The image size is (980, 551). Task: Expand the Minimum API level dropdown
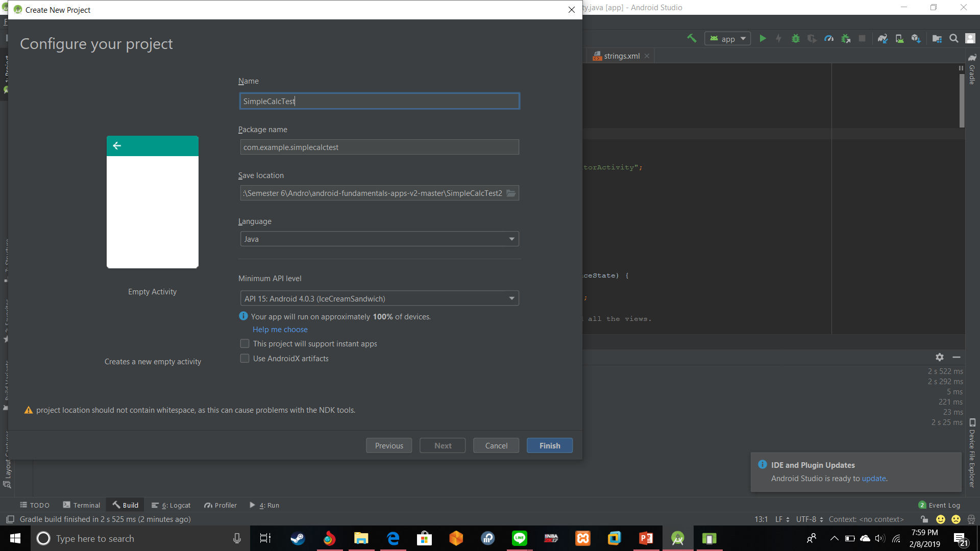point(379,298)
